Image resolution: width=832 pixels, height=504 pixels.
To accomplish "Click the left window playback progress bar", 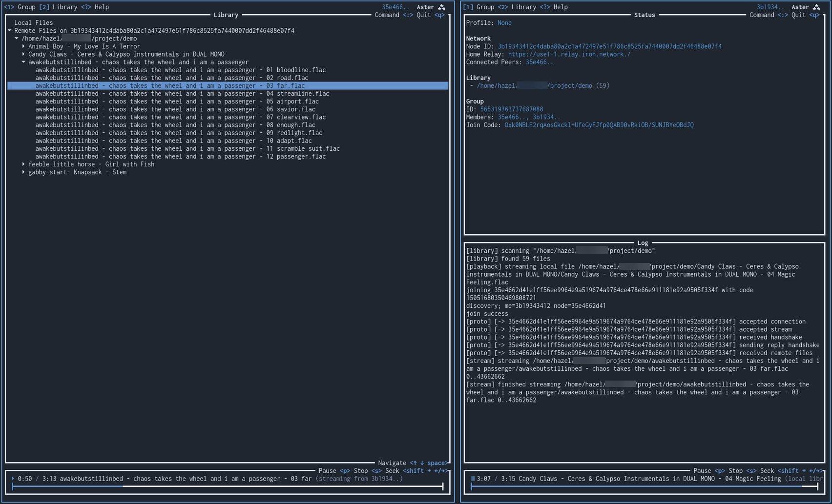I will pyautogui.click(x=228, y=486).
